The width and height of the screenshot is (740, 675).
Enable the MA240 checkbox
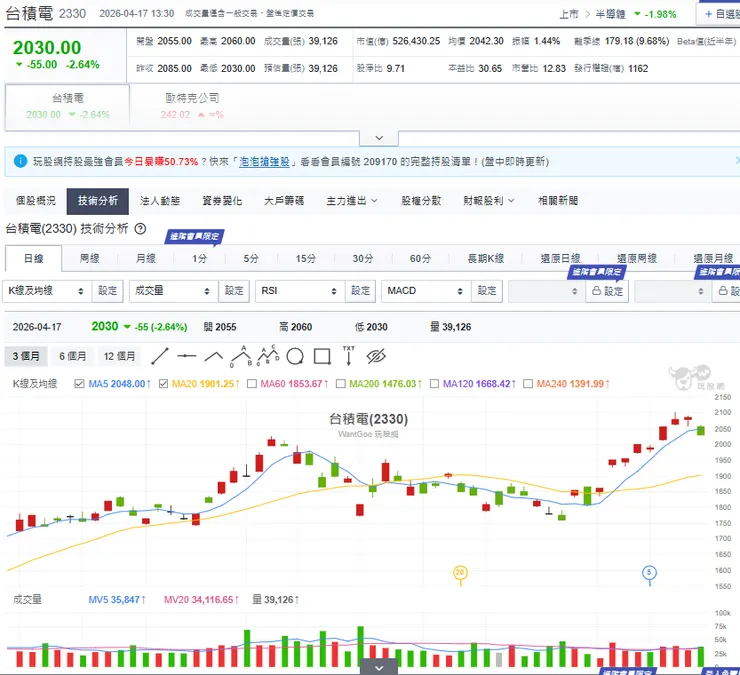tap(528, 384)
